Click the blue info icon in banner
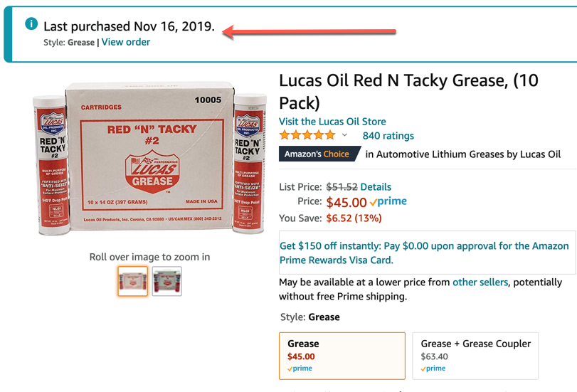This screenshot has width=577, height=392. (31, 24)
